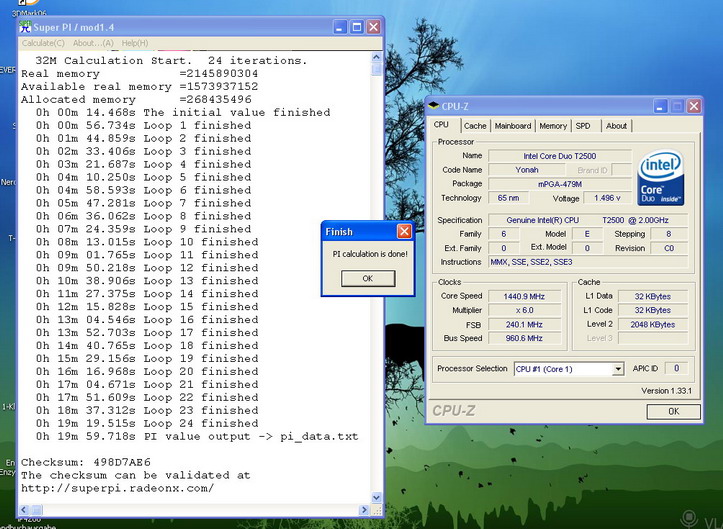723x529 pixels.
Task: Close the CPU-Z window
Action: pos(693,106)
